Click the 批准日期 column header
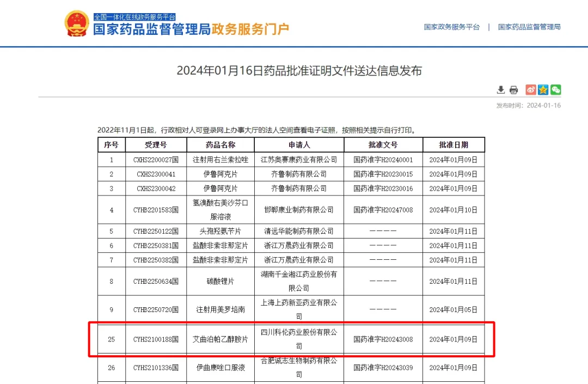This screenshot has width=588, height=384. pos(454,145)
